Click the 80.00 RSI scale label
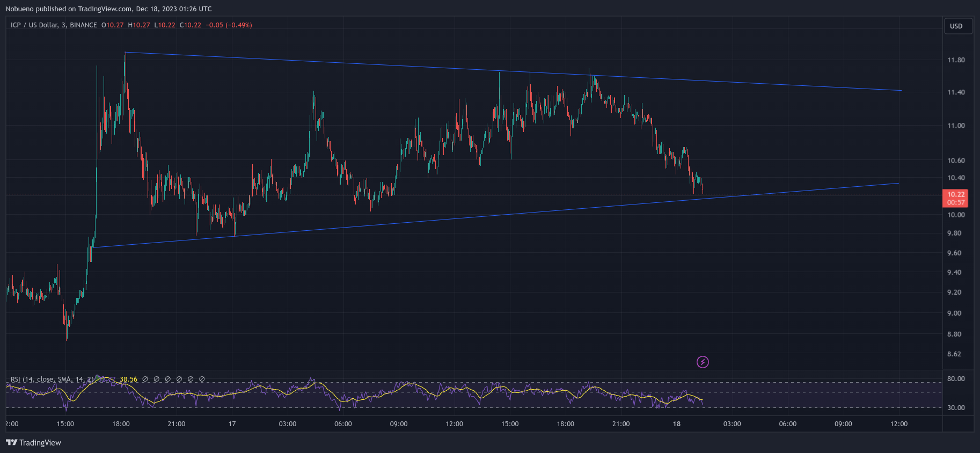This screenshot has width=980, height=453. tap(956, 379)
